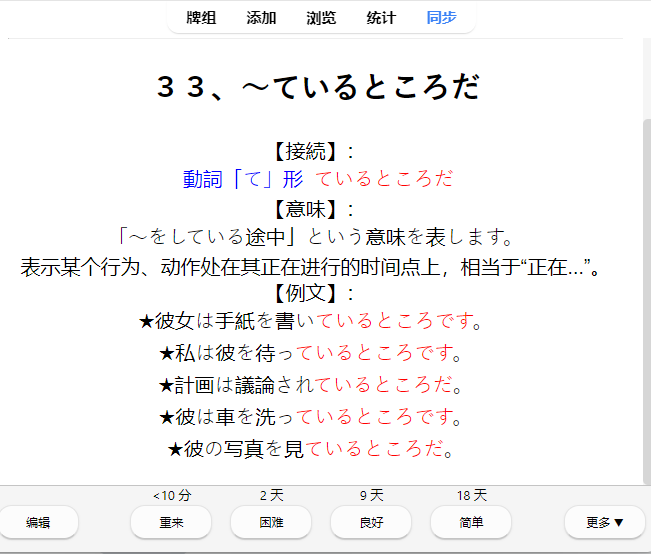Rate card as 困难 (hard)
Viewport: 651px width, 554px height.
(x=271, y=522)
